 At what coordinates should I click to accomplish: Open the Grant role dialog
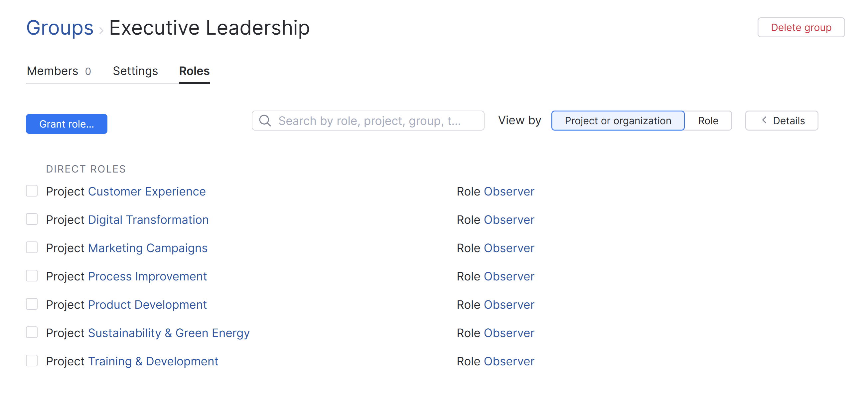pyautogui.click(x=67, y=124)
